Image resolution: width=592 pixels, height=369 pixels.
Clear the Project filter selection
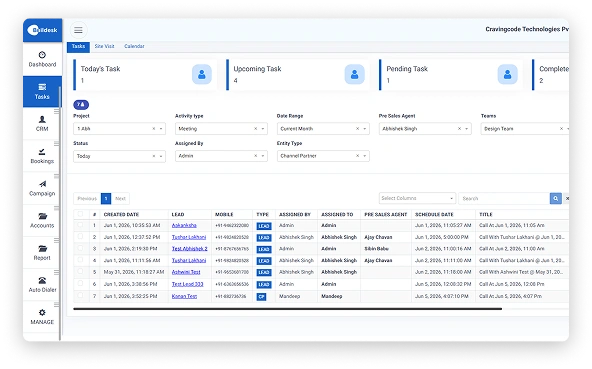154,129
